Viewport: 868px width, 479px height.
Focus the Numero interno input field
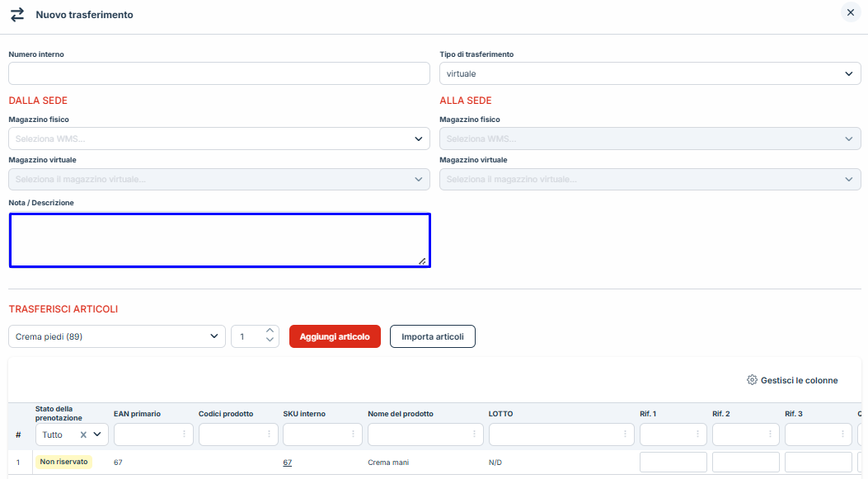pos(219,74)
